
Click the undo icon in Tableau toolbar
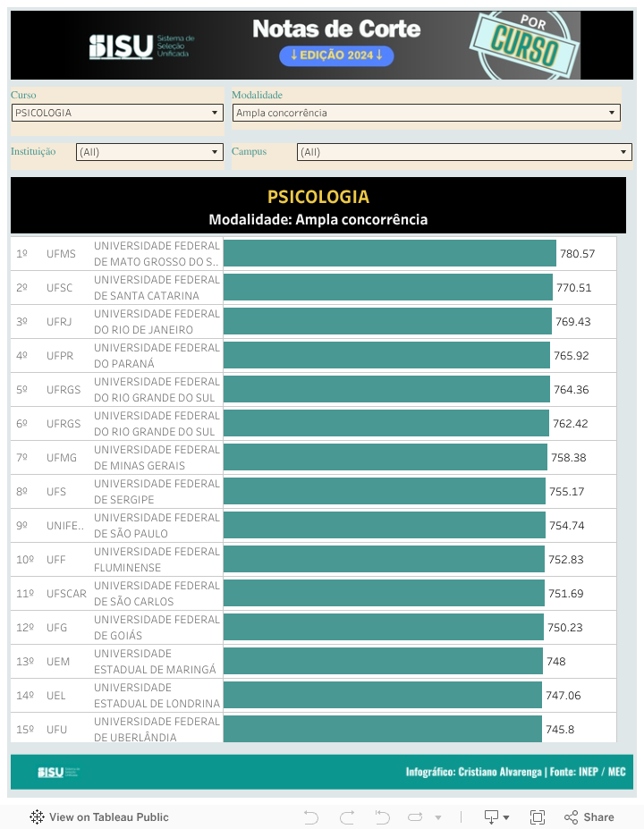[311, 816]
